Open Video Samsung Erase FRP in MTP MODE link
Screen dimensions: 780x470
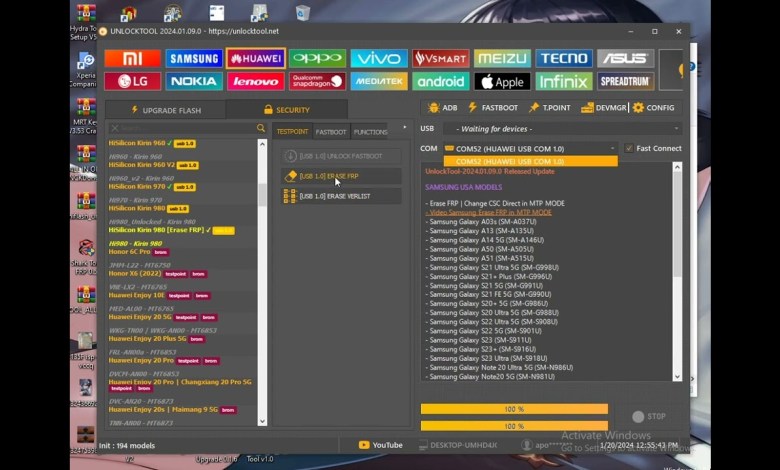click(488, 212)
